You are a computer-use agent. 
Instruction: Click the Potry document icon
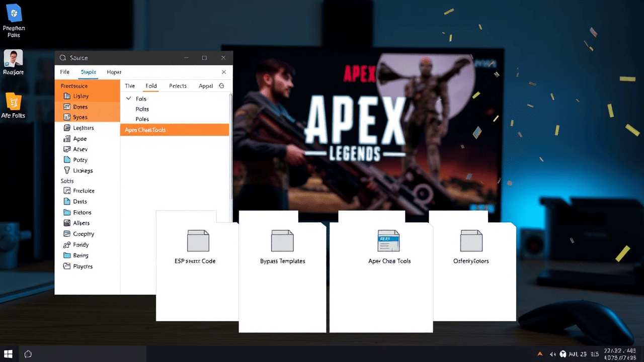pyautogui.click(x=68, y=160)
